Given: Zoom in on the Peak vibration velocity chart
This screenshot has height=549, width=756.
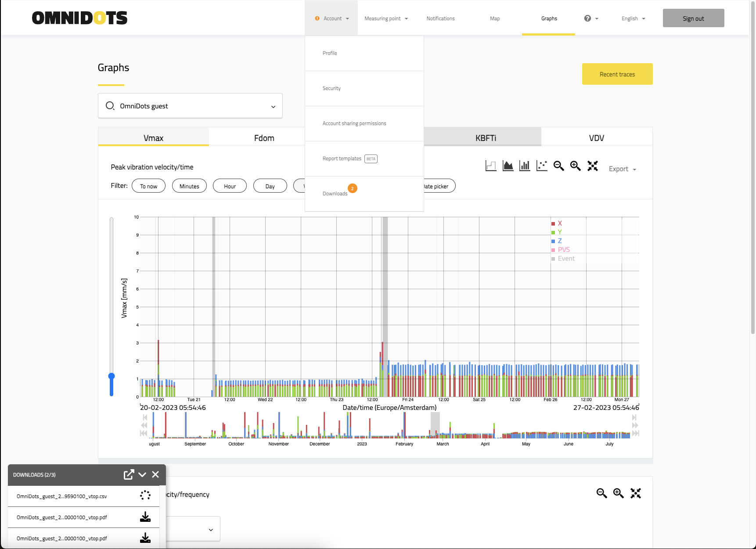Looking at the screenshot, I should click(x=575, y=166).
